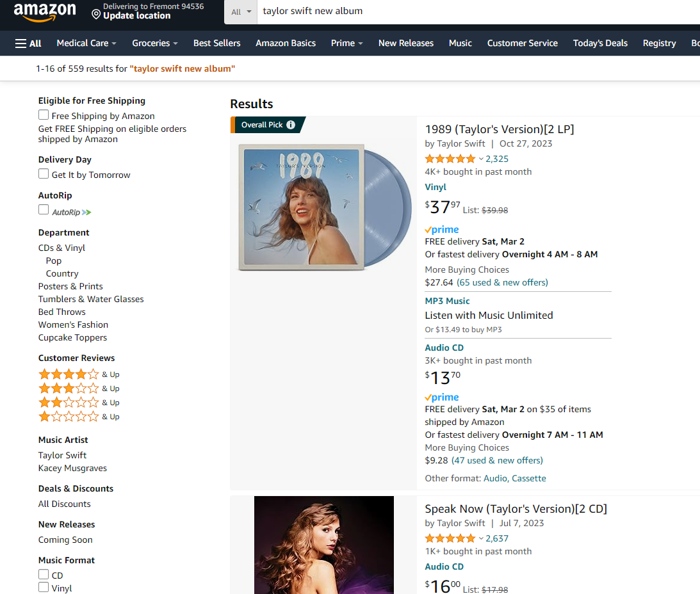Viewport: 700px width, 594px height.
Task: Open the Registry nav item
Action: pyautogui.click(x=659, y=44)
